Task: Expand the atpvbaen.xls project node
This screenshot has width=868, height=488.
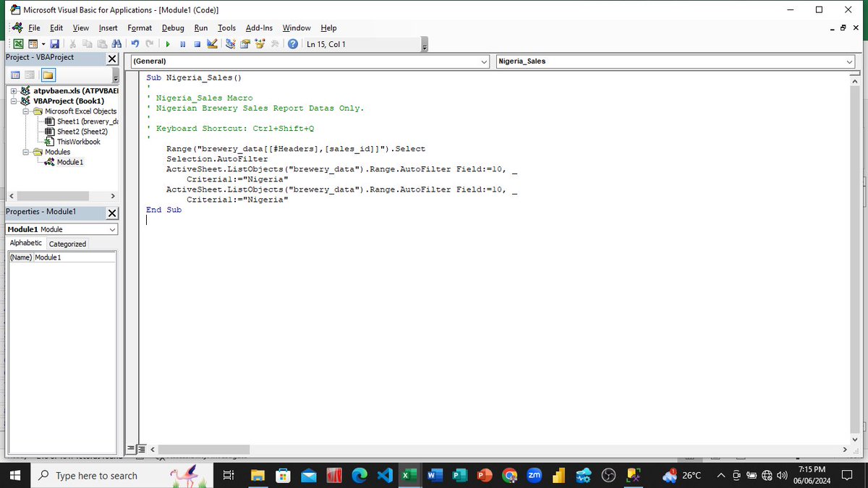Action: 15,91
